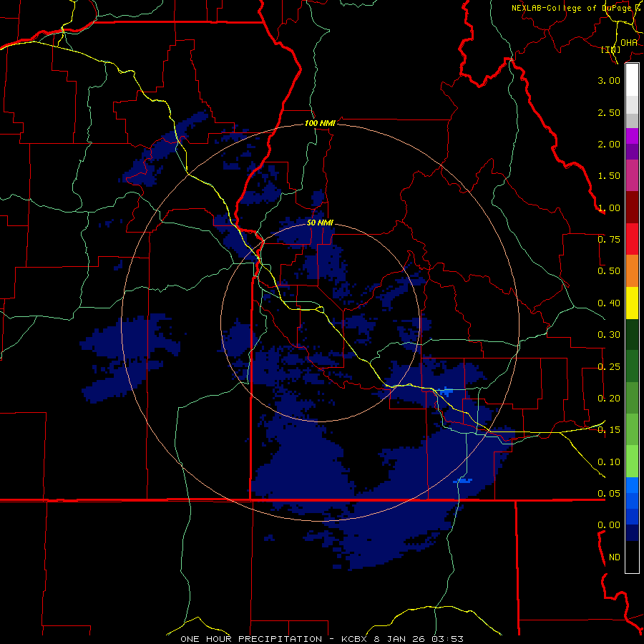644x644 pixels.
Task: Click the darkest green legend swatch
Action: (x=632, y=334)
